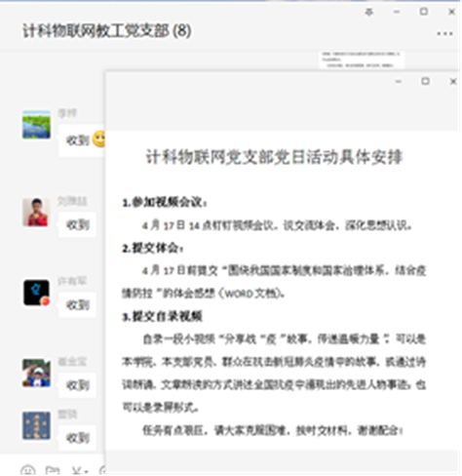The image size is (462, 476).
Task: Open the black avatar with blue logo
Action: tap(36, 293)
